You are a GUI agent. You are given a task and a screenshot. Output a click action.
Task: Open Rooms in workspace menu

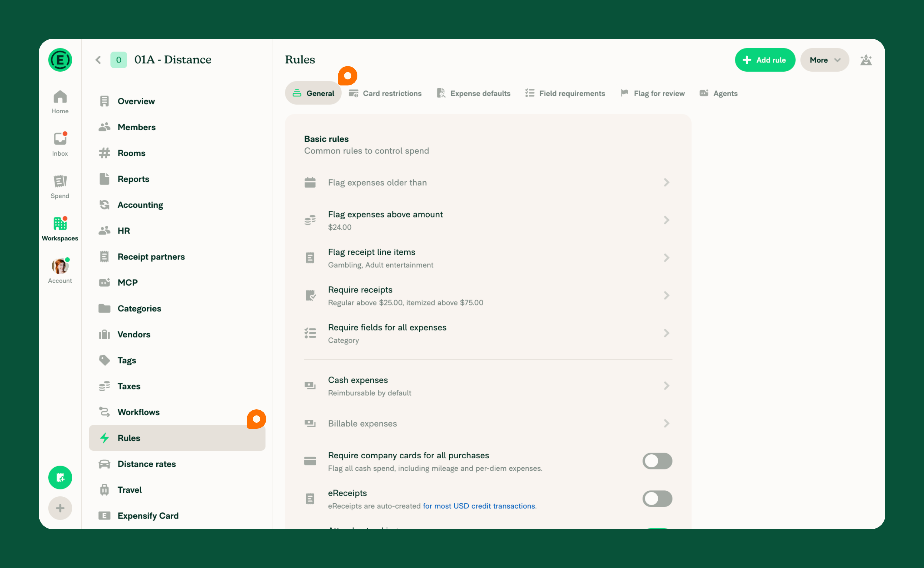click(x=177, y=153)
